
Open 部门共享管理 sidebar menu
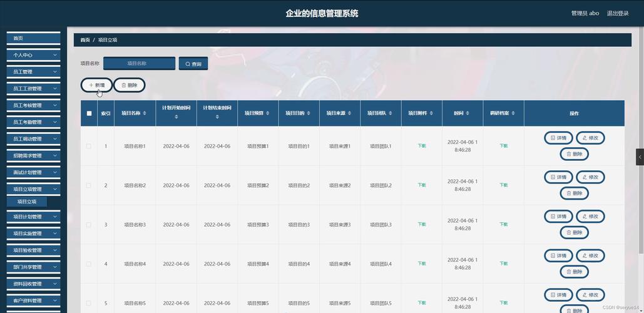point(34,267)
